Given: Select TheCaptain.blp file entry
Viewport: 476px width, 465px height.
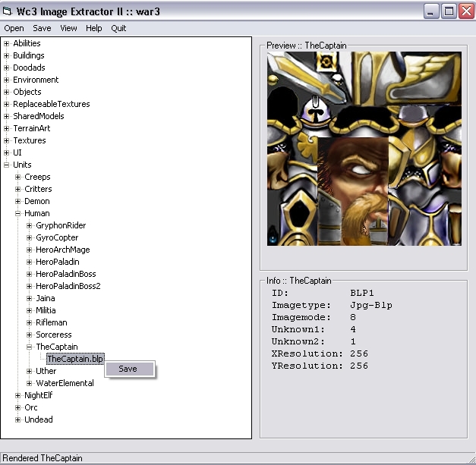Looking at the screenshot, I should point(75,359).
